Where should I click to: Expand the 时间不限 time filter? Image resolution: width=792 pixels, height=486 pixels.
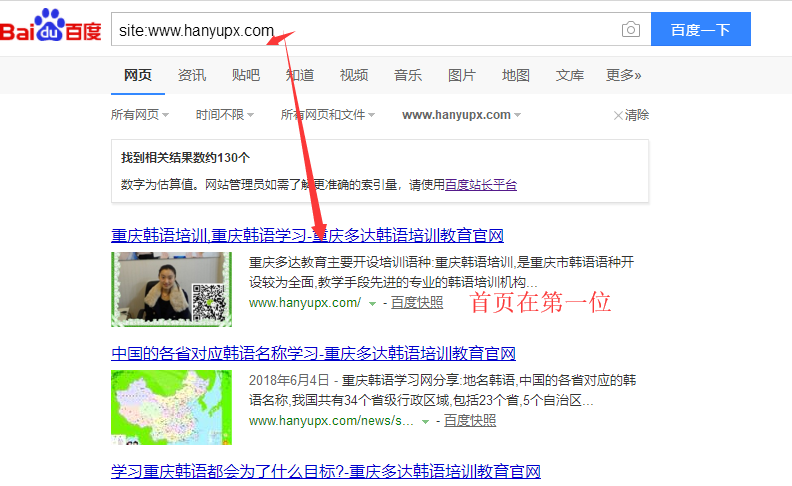tap(225, 115)
